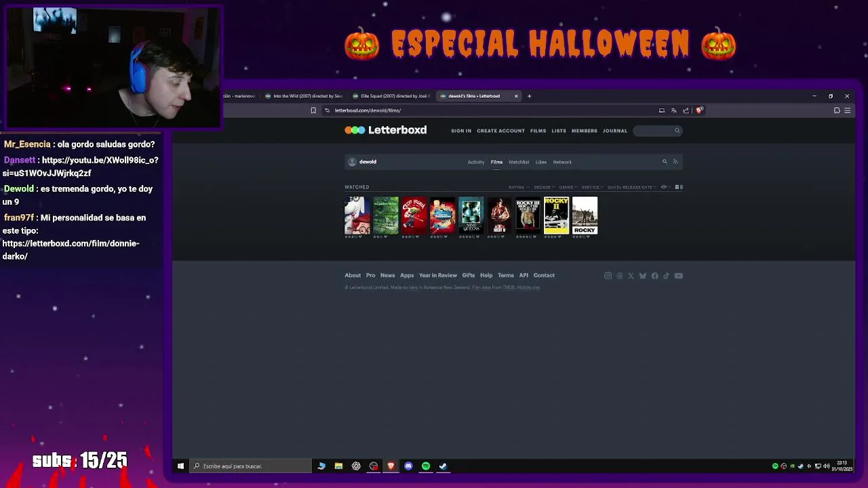Switch to Elite Squad browser tab

click(x=391, y=96)
